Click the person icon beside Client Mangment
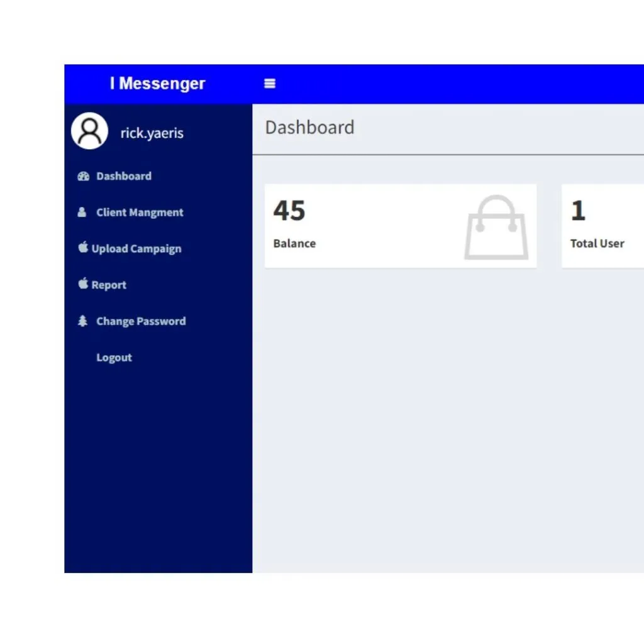 point(82,212)
